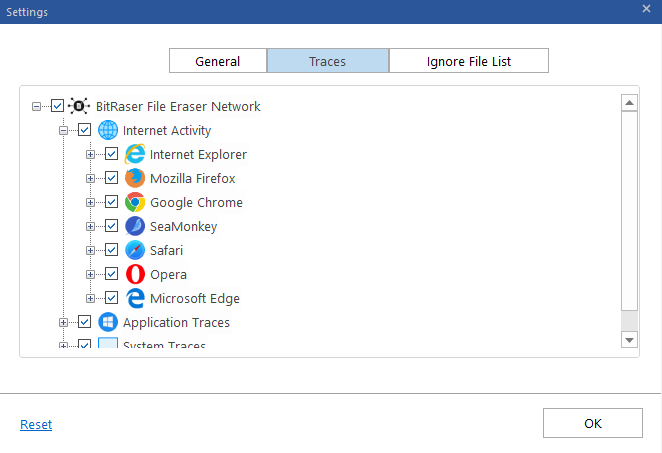Select the Safari label
This screenshot has height=453, width=662.
pyautogui.click(x=166, y=251)
